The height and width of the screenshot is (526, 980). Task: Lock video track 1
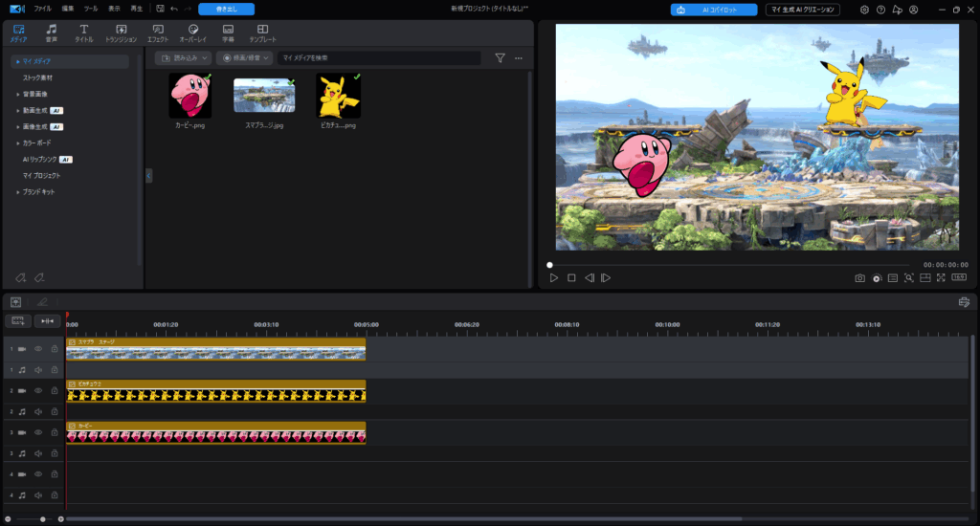point(55,349)
